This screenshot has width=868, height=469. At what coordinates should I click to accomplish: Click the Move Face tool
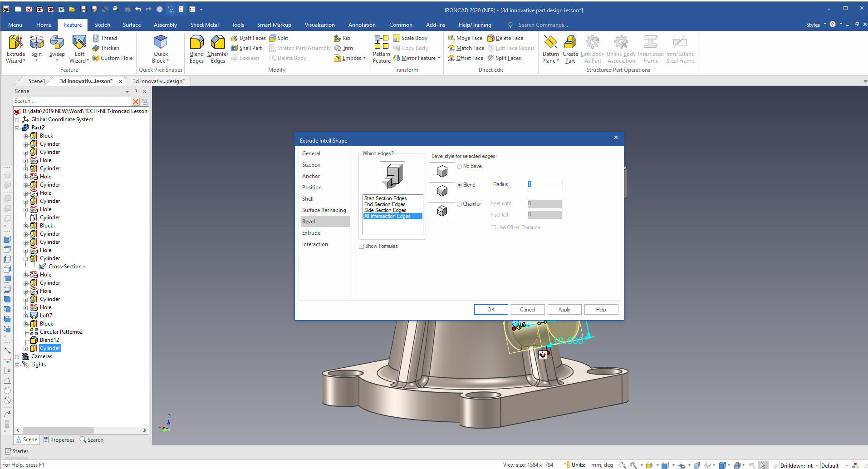(x=465, y=38)
